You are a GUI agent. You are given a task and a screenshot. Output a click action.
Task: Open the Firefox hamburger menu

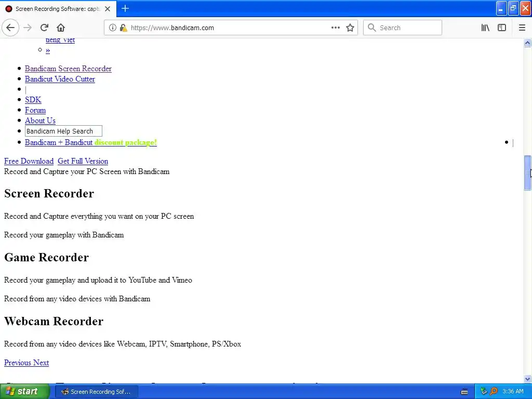(522, 28)
